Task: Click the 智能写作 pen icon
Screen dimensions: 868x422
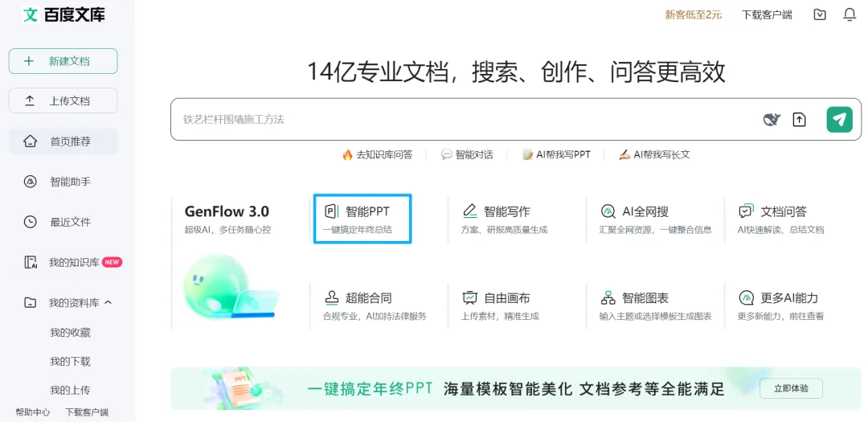Action: 469,211
